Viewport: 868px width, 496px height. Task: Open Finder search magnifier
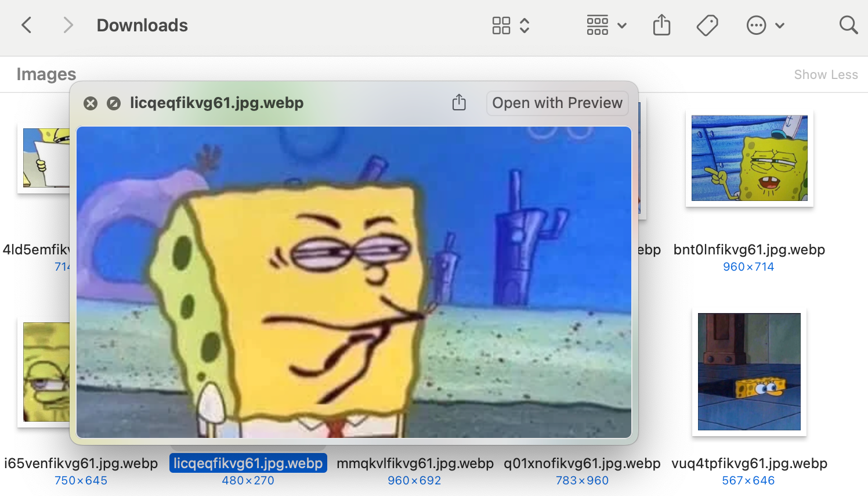848,25
